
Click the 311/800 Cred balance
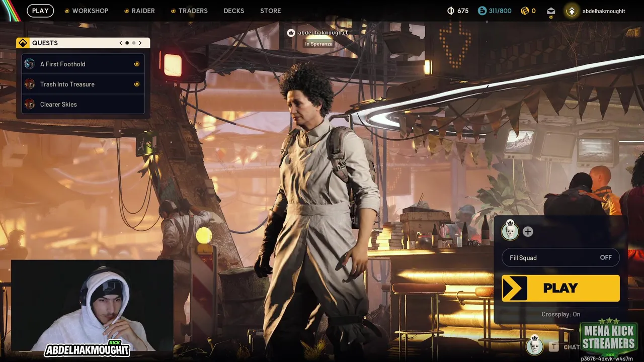click(x=500, y=11)
